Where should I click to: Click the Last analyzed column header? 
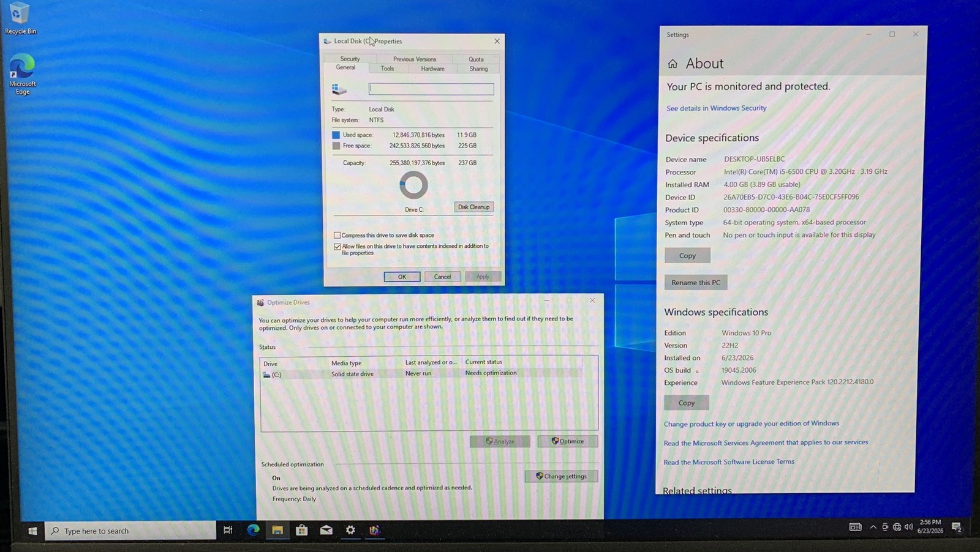pos(432,362)
